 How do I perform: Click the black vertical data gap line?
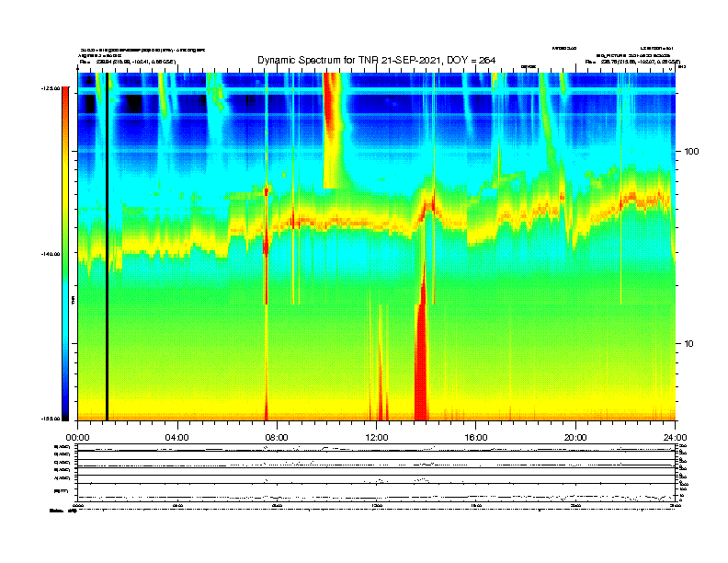107,247
